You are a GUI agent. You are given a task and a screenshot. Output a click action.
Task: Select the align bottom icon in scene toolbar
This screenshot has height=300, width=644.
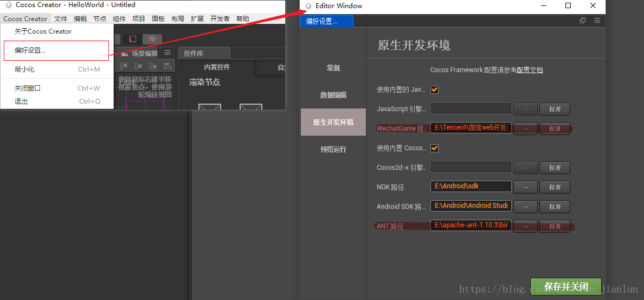coord(153,66)
